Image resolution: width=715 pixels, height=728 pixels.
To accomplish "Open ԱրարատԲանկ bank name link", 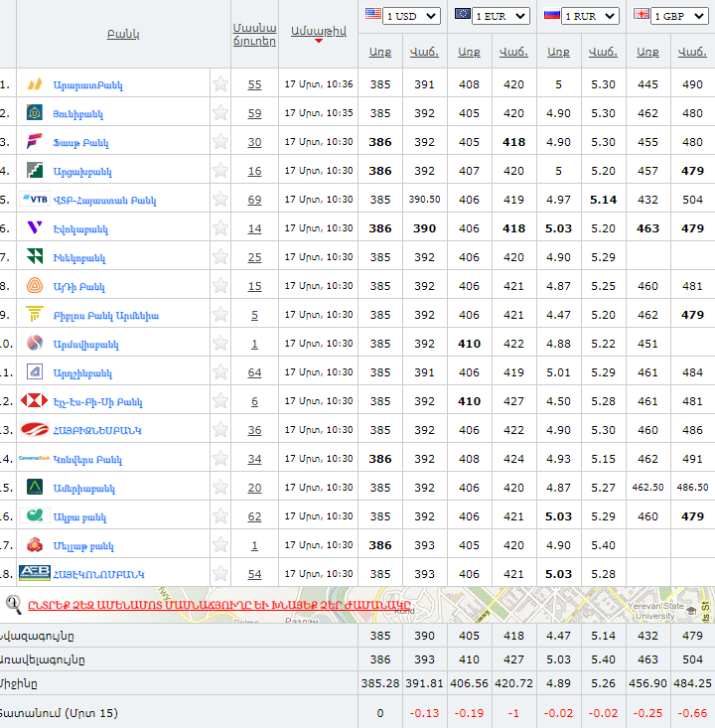I will [x=87, y=85].
